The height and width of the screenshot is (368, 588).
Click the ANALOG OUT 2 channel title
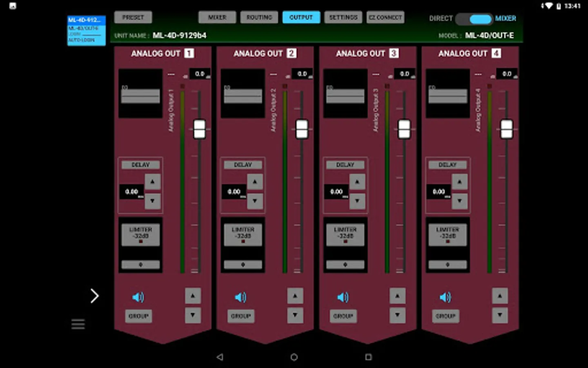click(x=265, y=54)
